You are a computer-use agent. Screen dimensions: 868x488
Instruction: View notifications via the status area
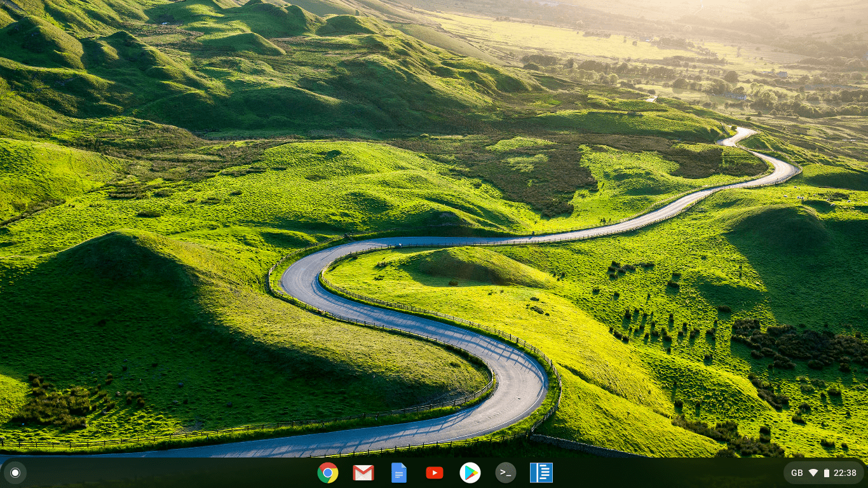point(826,472)
